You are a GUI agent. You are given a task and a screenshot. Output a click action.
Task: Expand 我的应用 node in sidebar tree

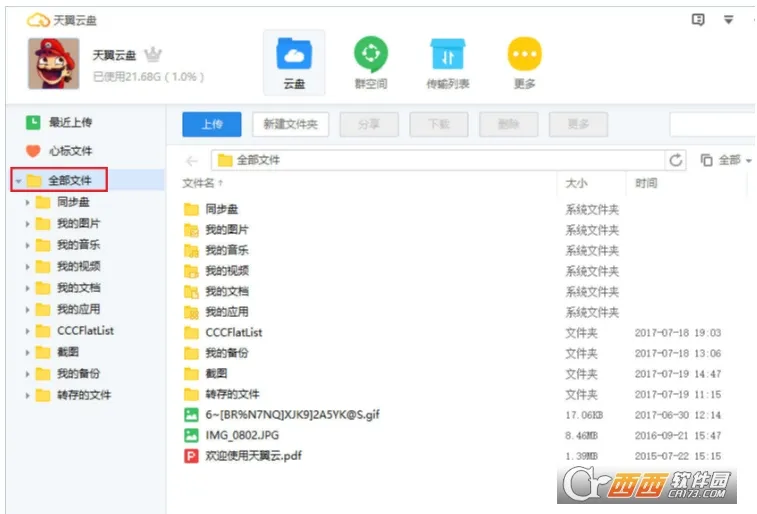click(x=28, y=309)
